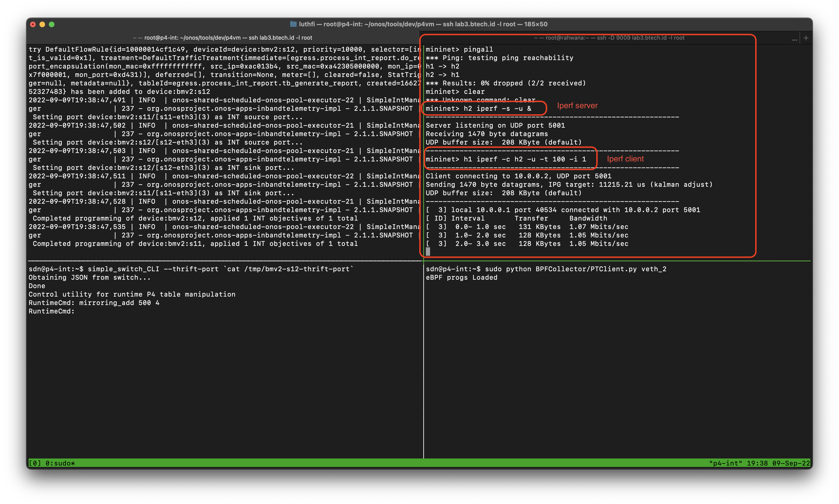This screenshot has height=504, width=839.
Task: Close the terminal window with the red button
Action: pos(33,24)
